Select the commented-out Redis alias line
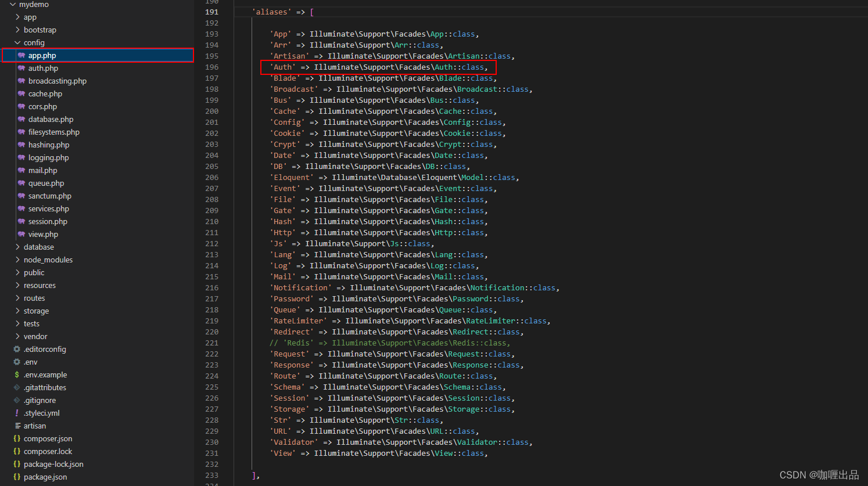The image size is (868, 486). point(389,343)
